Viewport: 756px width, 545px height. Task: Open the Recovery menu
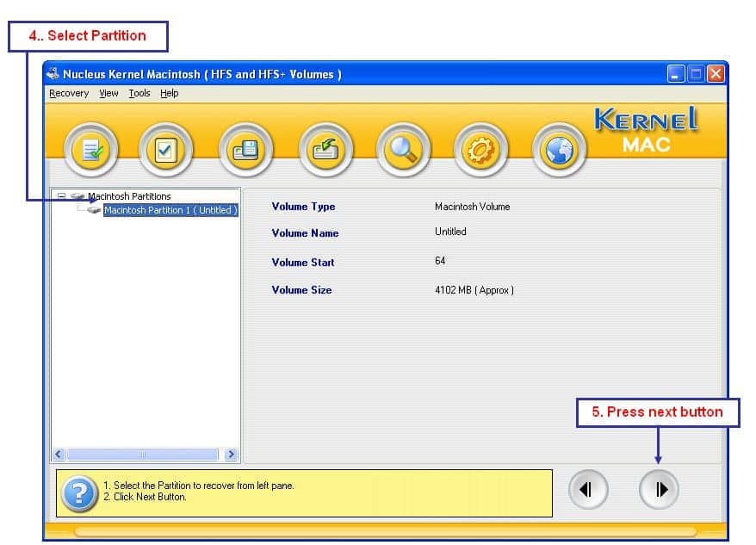tap(69, 93)
